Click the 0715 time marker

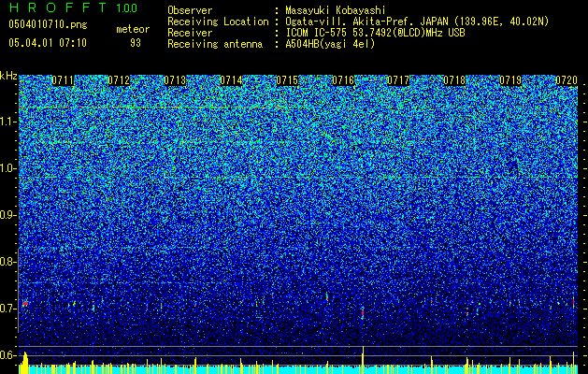pos(287,80)
